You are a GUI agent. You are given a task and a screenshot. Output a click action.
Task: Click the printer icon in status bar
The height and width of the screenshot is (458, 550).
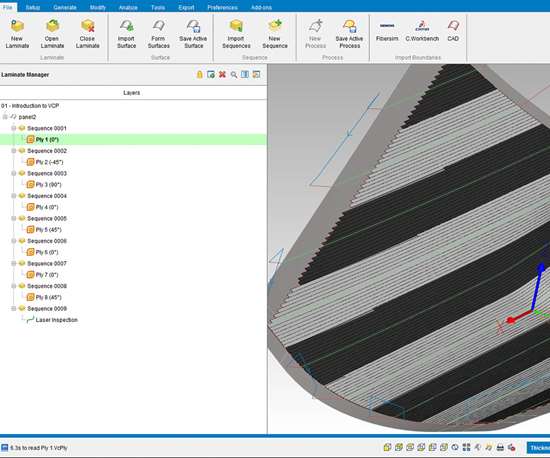[500, 447]
